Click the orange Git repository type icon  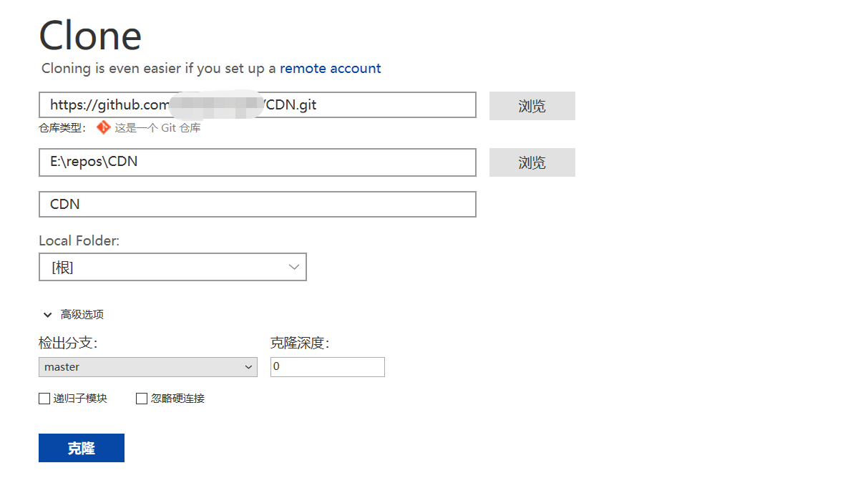coord(104,127)
